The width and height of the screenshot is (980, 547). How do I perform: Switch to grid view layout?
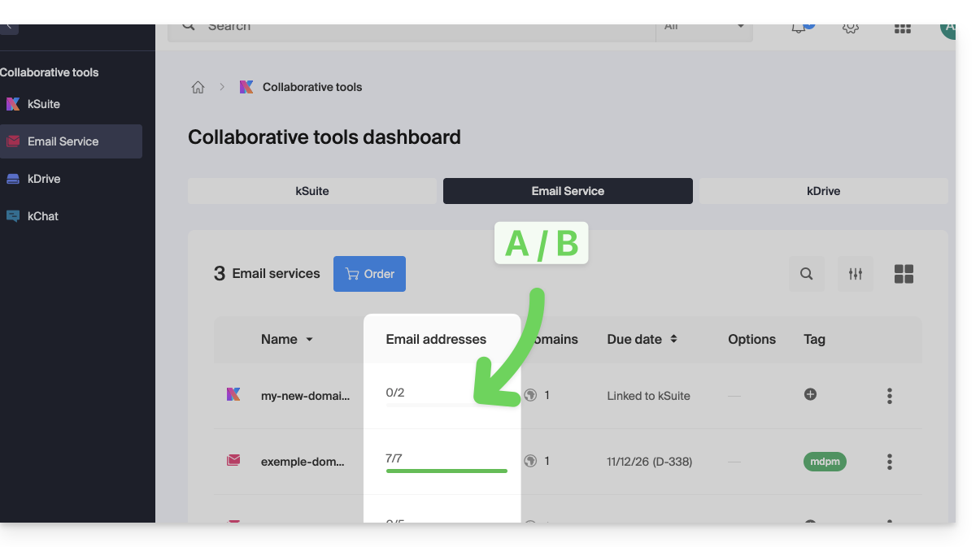pyautogui.click(x=904, y=274)
